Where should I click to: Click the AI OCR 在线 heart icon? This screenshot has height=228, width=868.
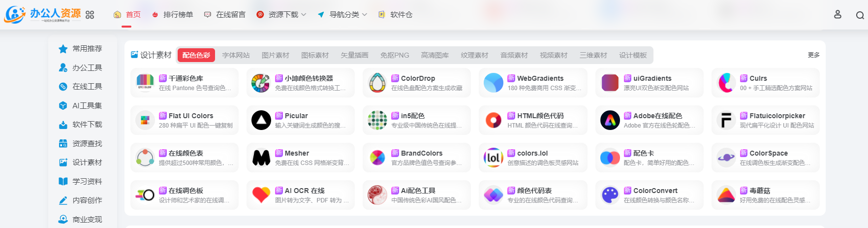tap(261, 195)
